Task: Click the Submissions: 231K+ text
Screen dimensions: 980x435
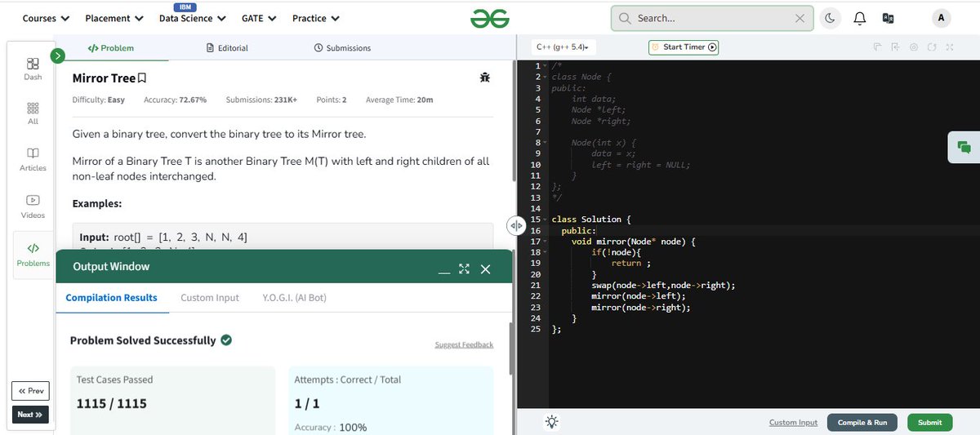Action: 261,100
